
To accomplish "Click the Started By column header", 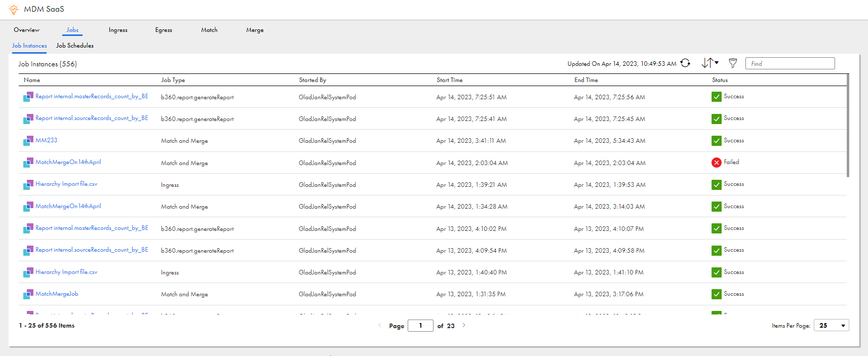I will click(312, 80).
